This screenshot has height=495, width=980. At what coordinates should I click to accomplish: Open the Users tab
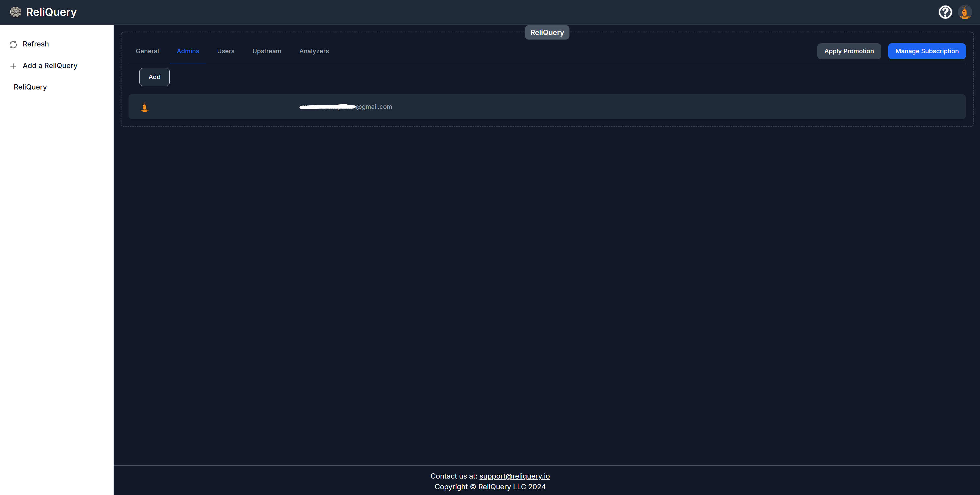point(226,51)
